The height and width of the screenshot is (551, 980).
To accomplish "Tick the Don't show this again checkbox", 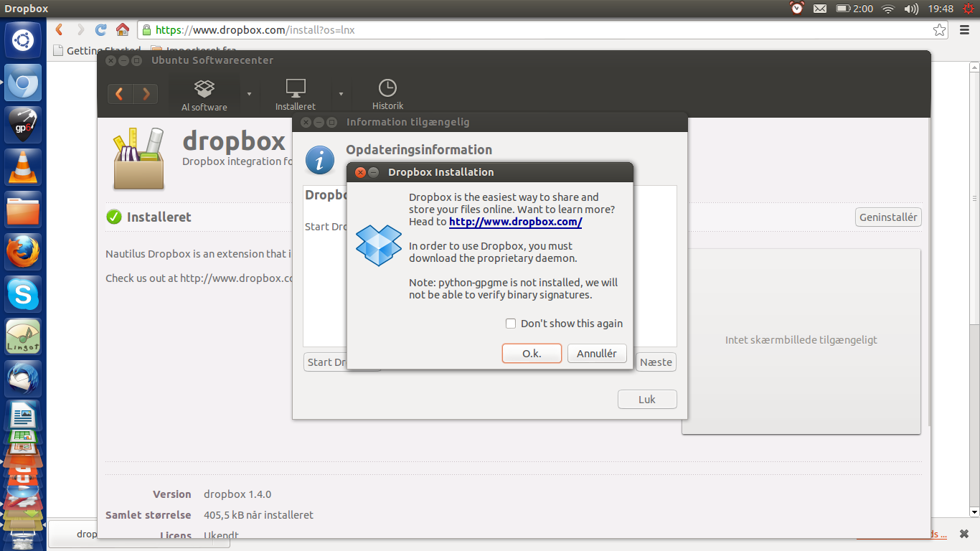I will 511,324.
